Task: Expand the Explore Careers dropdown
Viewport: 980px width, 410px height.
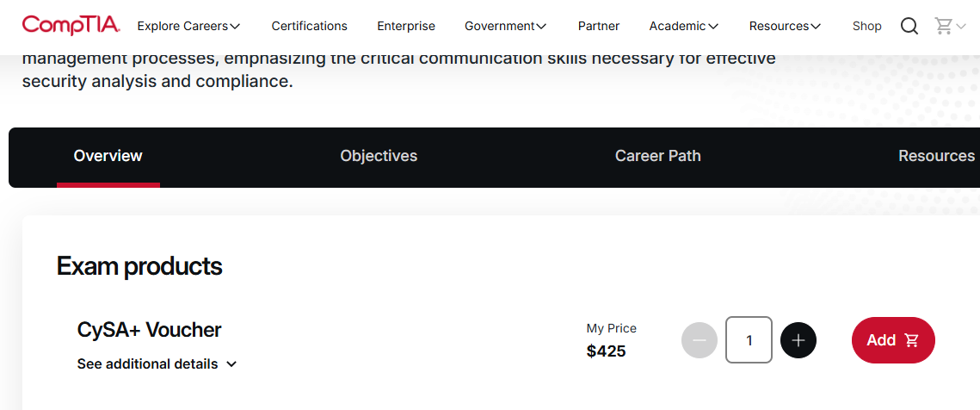Action: click(x=188, y=27)
